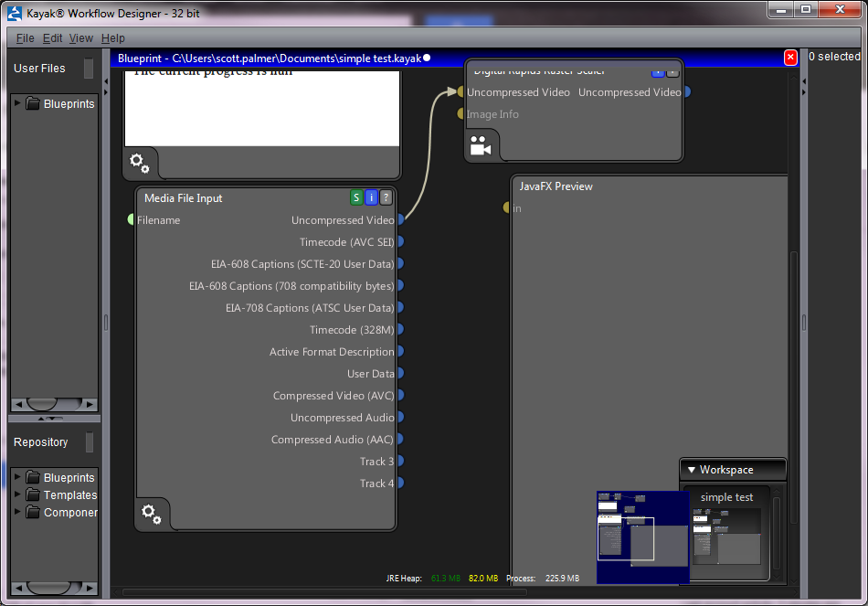Click the EIA-708 Captions (ATSC User Data) port
Image resolution: width=868 pixels, height=606 pixels.
tap(401, 307)
